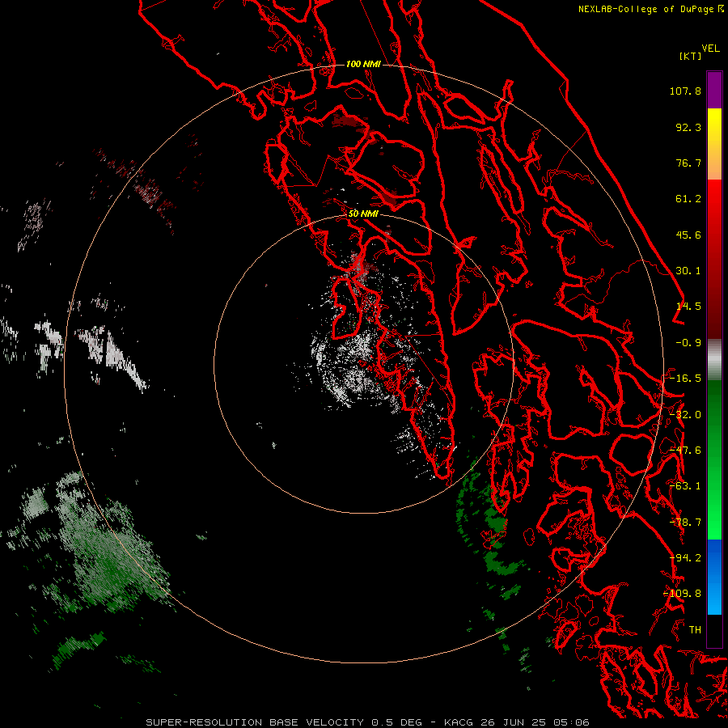Select the 45.6 value on velocity scale
728x728 pixels.
688,235
